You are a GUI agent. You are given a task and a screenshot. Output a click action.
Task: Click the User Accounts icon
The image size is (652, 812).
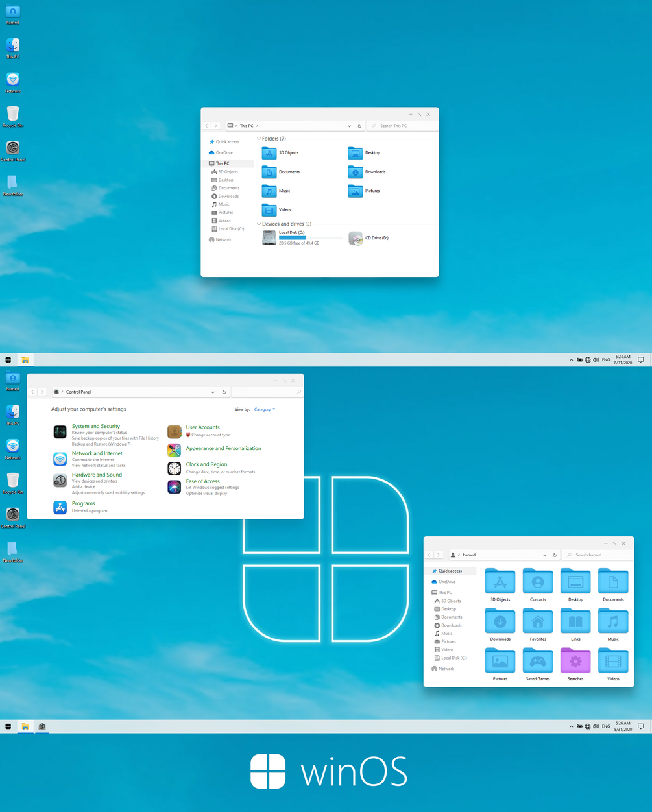[x=175, y=432]
